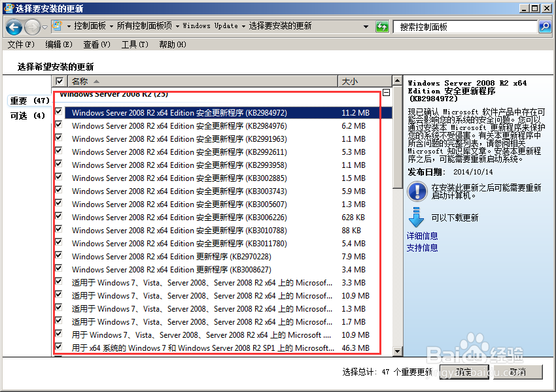Click the 确定 button
The image size is (556, 392).
464,372
